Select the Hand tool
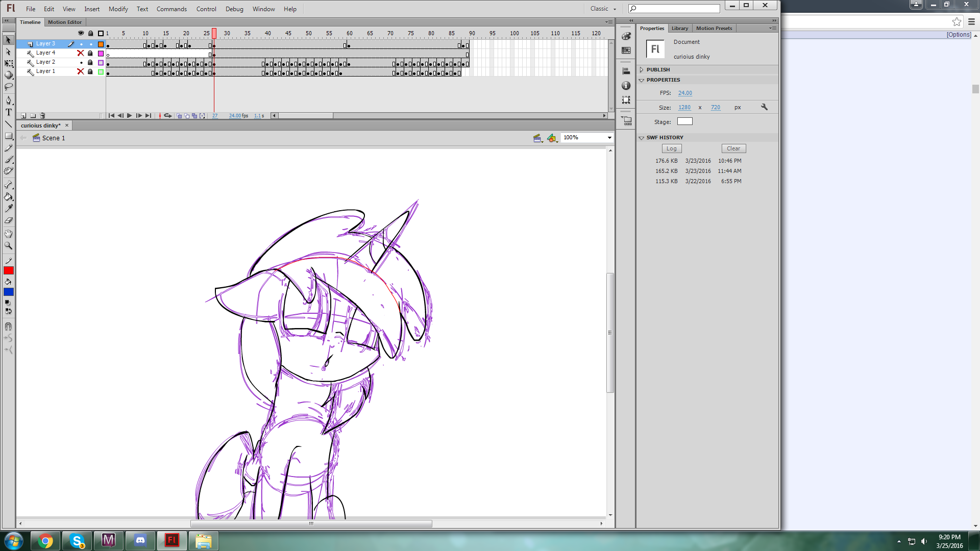Screen dimensions: 980x551 coord(9,234)
